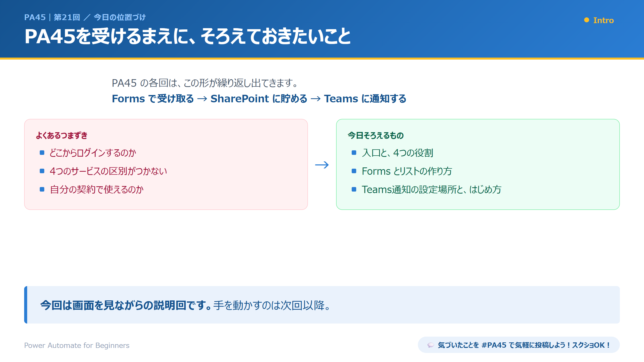The width and height of the screenshot is (644, 362).
Task: Click the heading '今日そろえるもの'
Action: [x=376, y=135]
